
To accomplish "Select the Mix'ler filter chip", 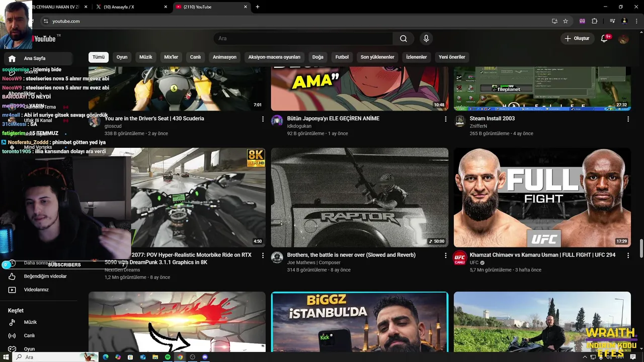I will coord(171,57).
